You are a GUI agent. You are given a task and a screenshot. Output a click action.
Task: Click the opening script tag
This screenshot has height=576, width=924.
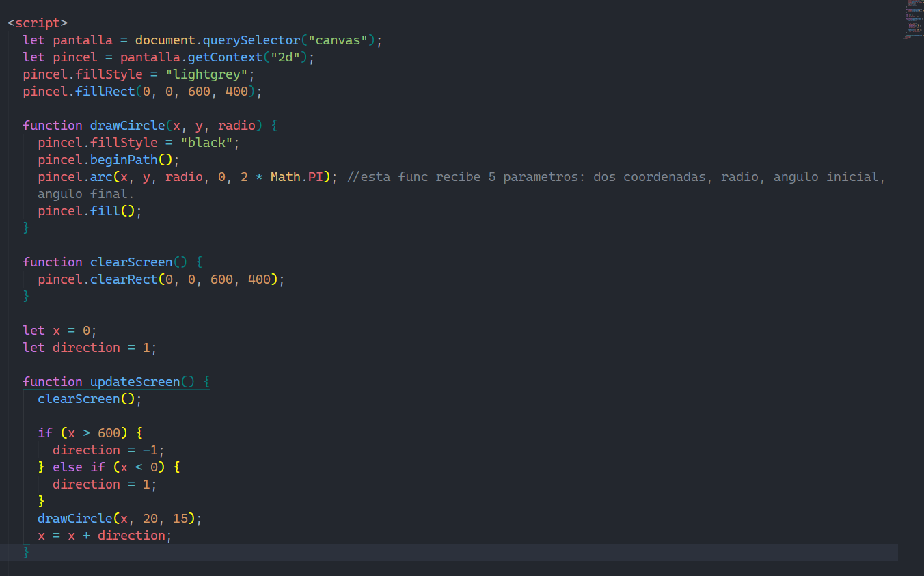tap(38, 23)
